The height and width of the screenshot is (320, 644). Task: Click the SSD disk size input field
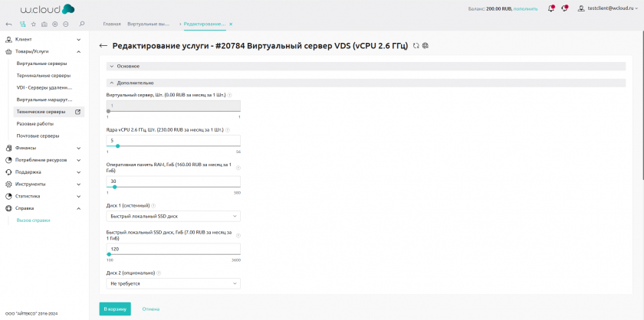(173, 249)
